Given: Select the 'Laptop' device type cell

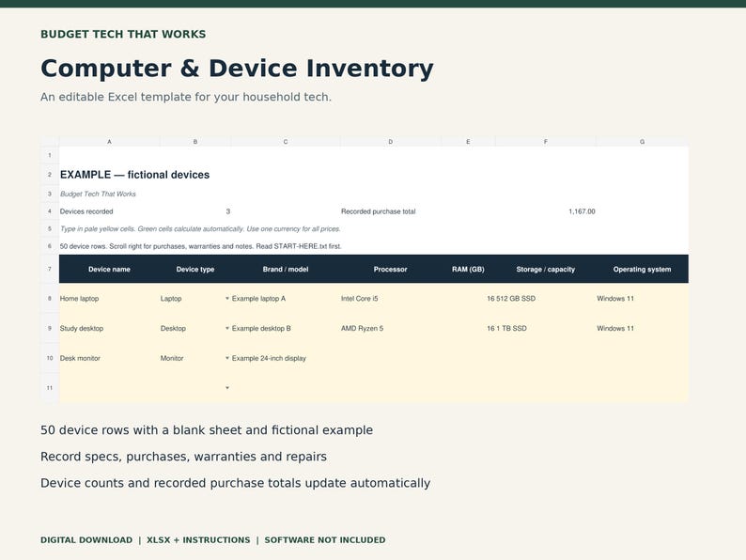Looking at the screenshot, I should (195, 298).
